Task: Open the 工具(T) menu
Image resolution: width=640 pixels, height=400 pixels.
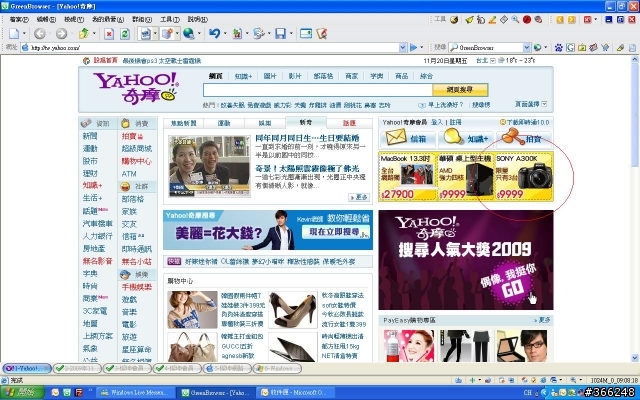Action: (x=170, y=19)
